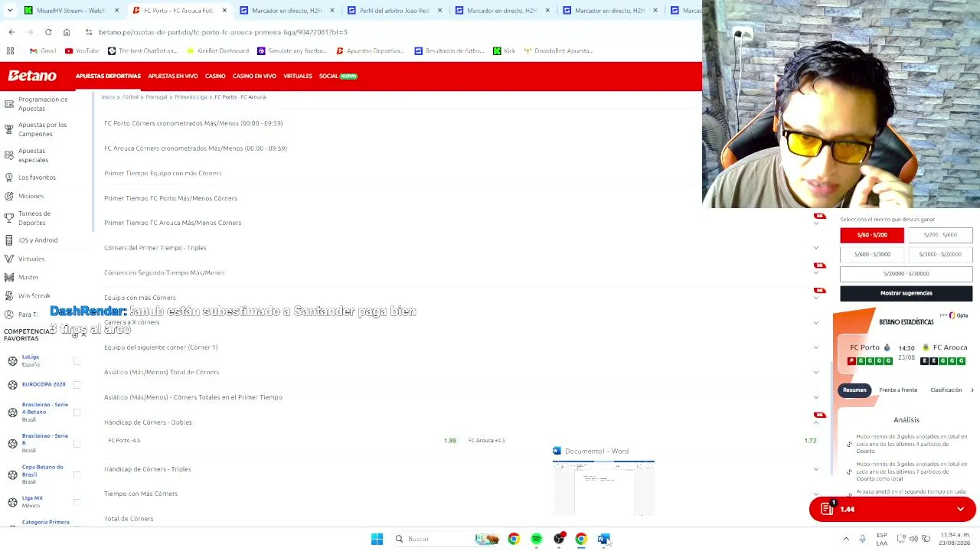Expand the bet slip with its chevron
The height and width of the screenshot is (551, 980).
(960, 509)
